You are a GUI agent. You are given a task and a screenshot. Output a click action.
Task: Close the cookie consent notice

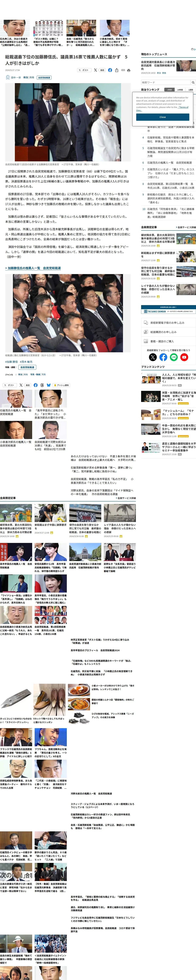(163, 117)
